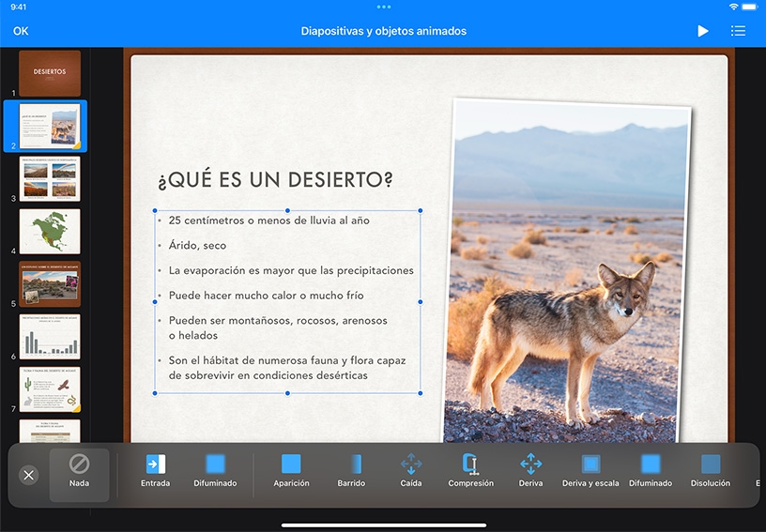Apply the Aparición animation
The width and height of the screenshot is (766, 532).
pos(291,471)
